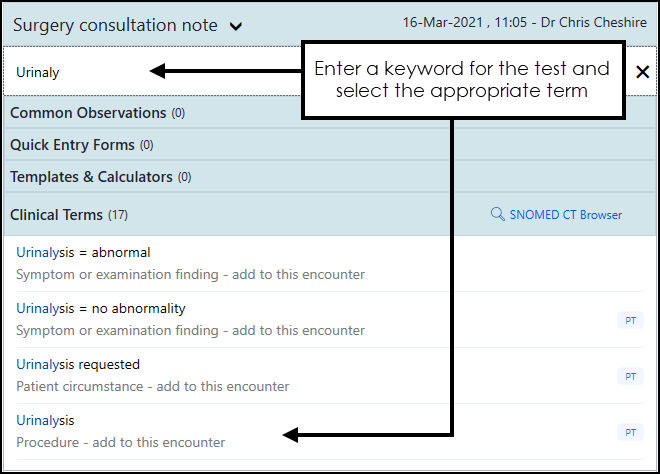Select Urinalysis = no abnormality term
The width and height of the screenshot is (660, 474).
(100, 308)
